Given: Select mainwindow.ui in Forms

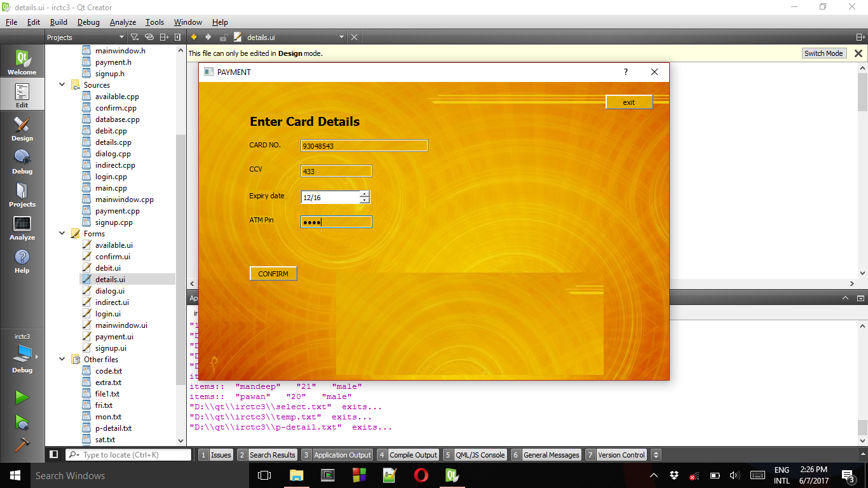Looking at the screenshot, I should point(121,325).
